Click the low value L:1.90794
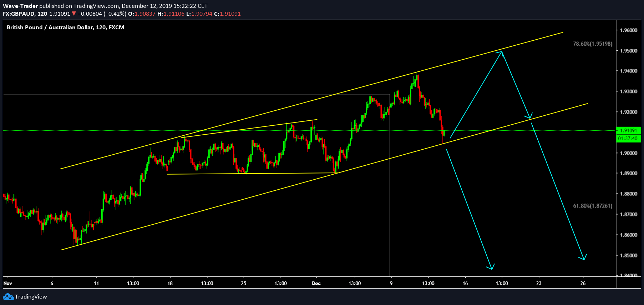644x305 pixels. (x=199, y=14)
